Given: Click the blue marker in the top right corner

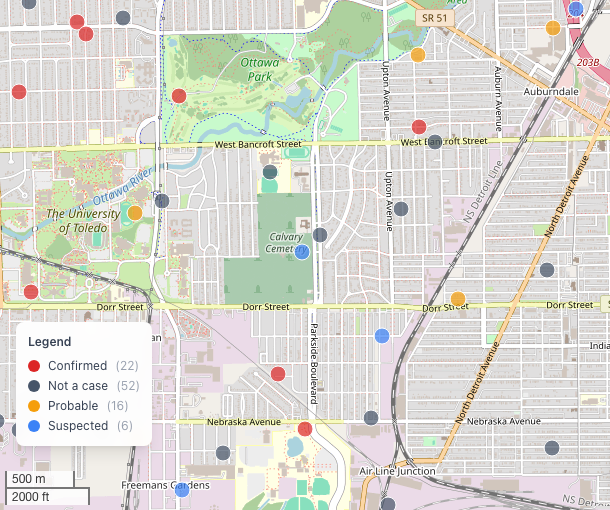Looking at the screenshot, I should click(x=576, y=9).
